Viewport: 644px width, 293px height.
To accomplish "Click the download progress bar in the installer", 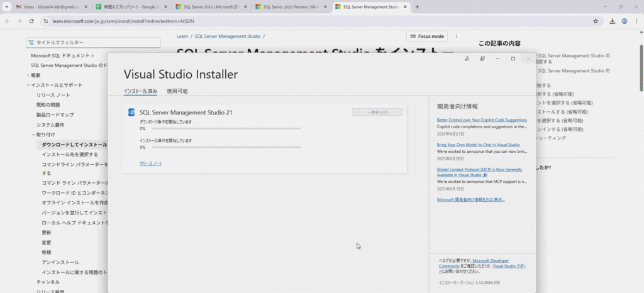I will tap(226, 128).
